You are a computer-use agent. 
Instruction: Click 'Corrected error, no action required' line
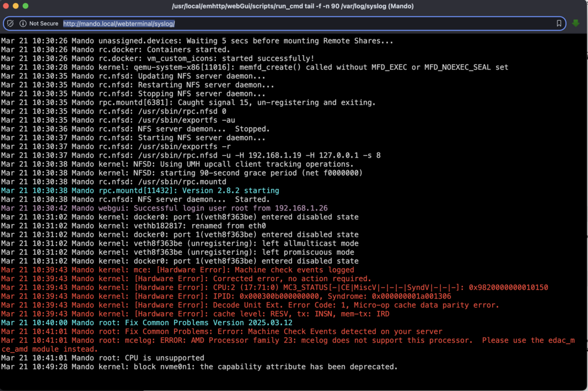[186, 279]
